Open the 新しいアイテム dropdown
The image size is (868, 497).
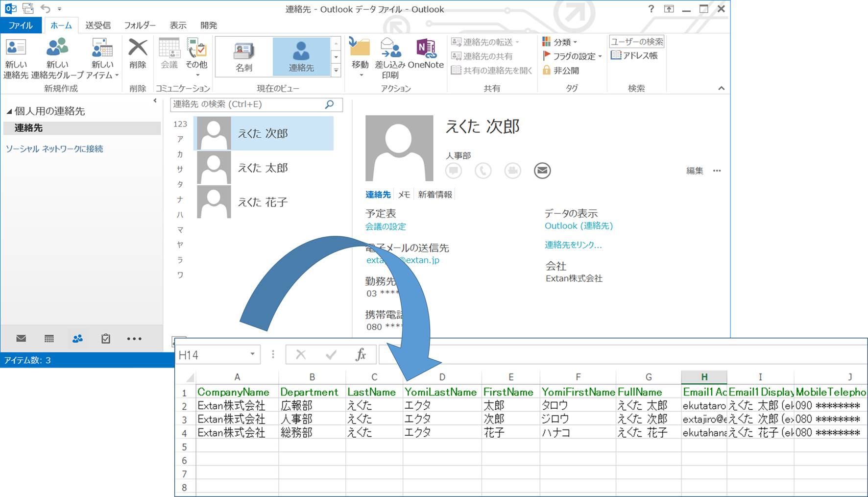[x=102, y=59]
